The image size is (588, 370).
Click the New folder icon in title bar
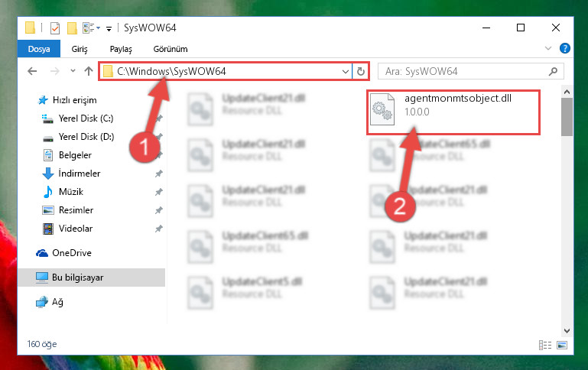tap(72, 28)
